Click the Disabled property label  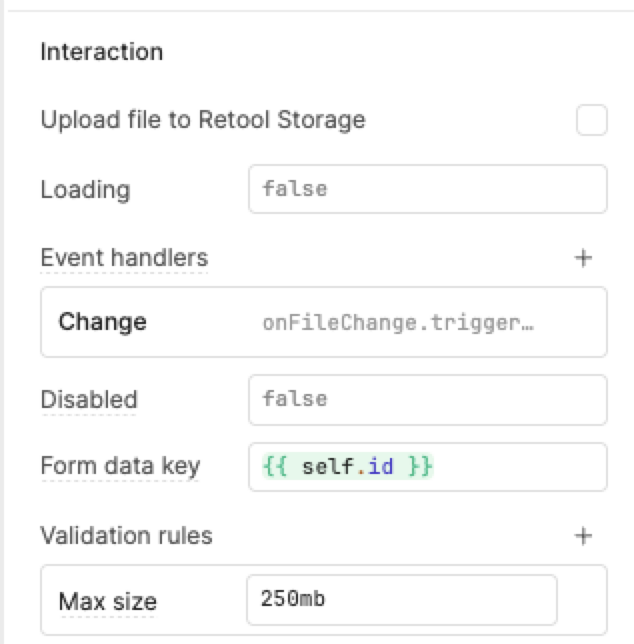coord(89,400)
